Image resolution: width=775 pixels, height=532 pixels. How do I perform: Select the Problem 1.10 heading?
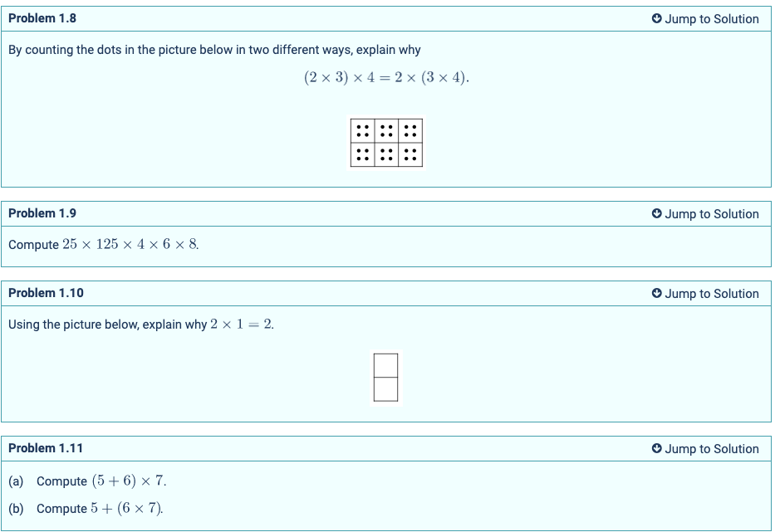pos(46,293)
